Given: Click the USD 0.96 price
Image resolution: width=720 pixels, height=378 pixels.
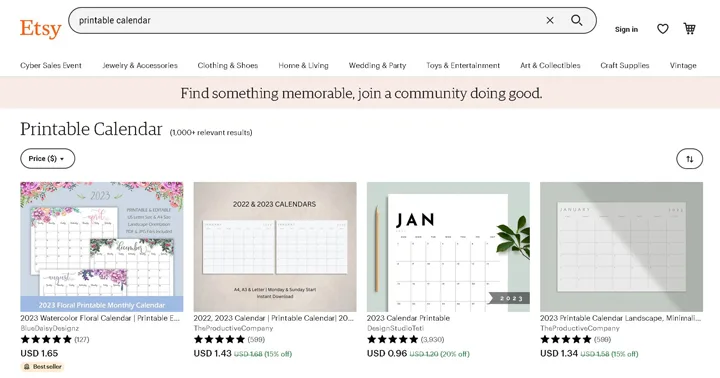Looking at the screenshot, I should (387, 353).
